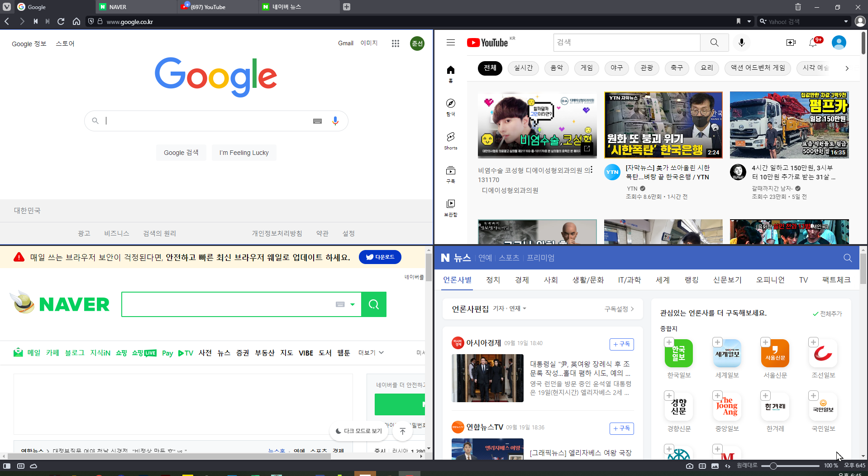Add 조선일보 with its plus checkbox

click(x=813, y=342)
